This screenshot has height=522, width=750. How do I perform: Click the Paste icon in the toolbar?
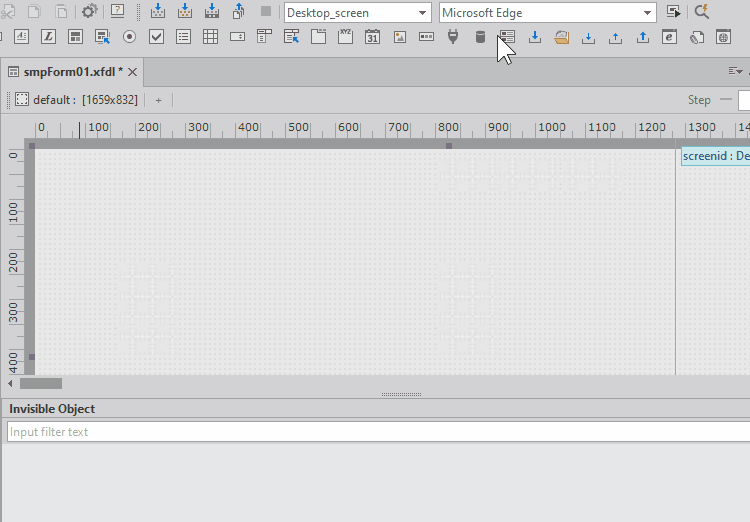(x=61, y=11)
